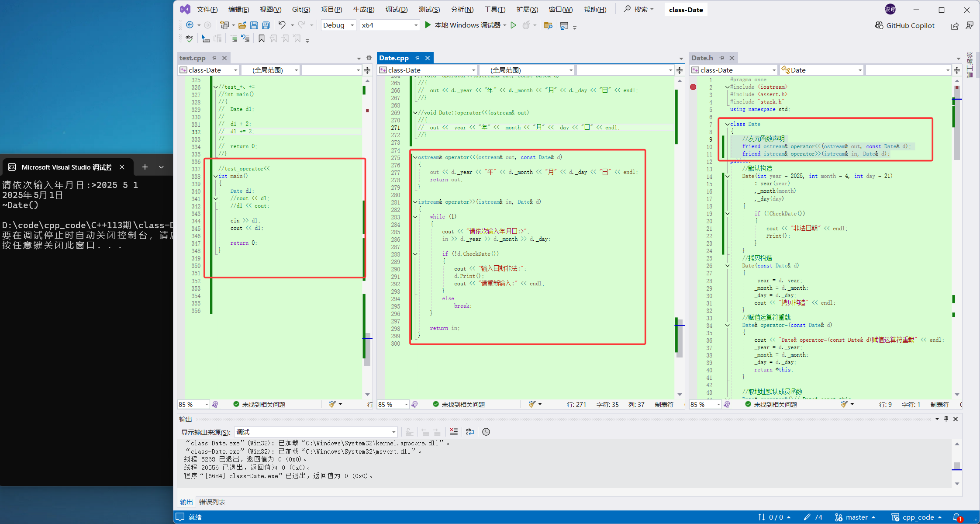980x524 pixels.
Task: Open the 调试(D) menu
Action: coord(396,10)
